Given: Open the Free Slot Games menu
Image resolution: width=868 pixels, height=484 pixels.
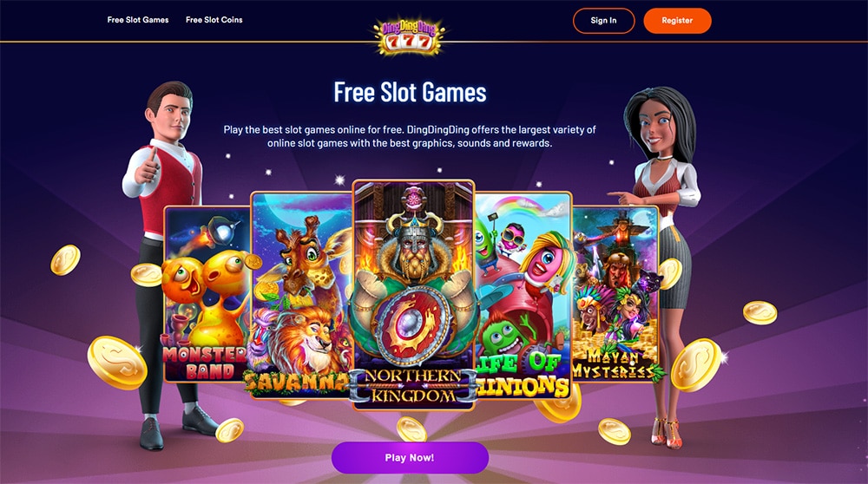Looking at the screenshot, I should [138, 20].
